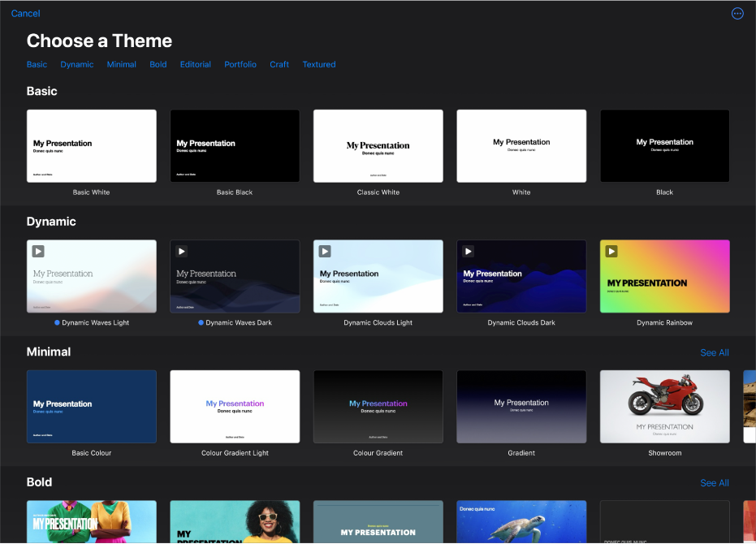Click blue dot beside Dynamic Waves Light
Screen dimensions: 756x544
click(57, 323)
